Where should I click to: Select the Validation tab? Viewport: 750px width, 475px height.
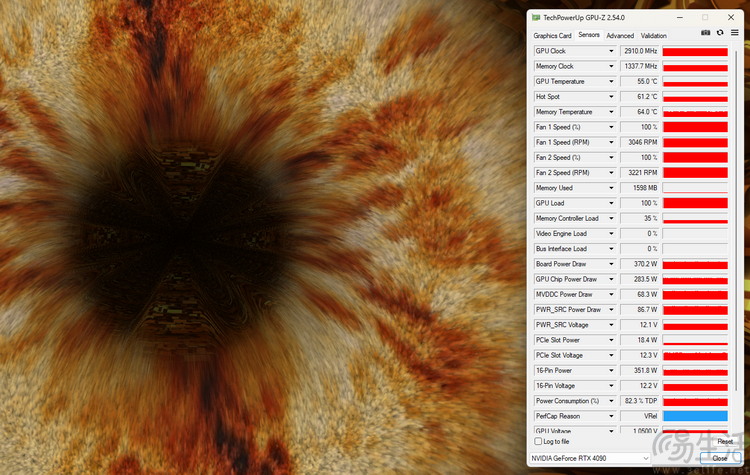[x=653, y=35]
